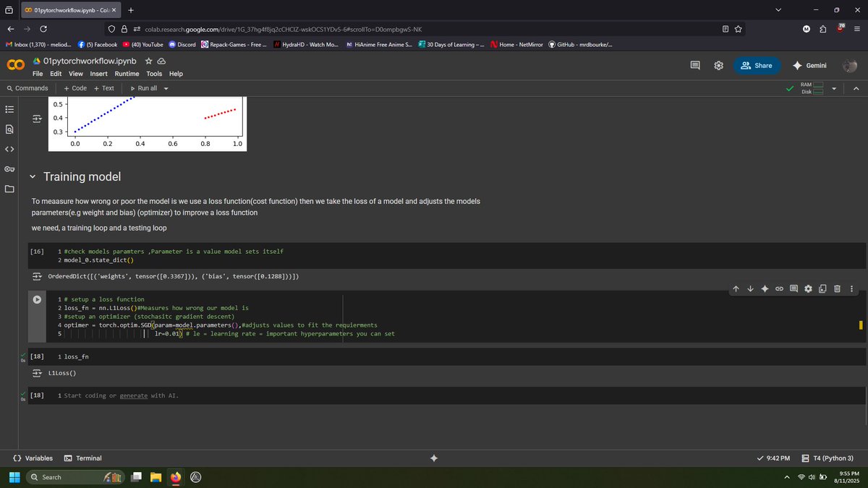Viewport: 868px width, 488px height.
Task: Open the RAM and Disk resource indicator
Action: [x=812, y=88]
